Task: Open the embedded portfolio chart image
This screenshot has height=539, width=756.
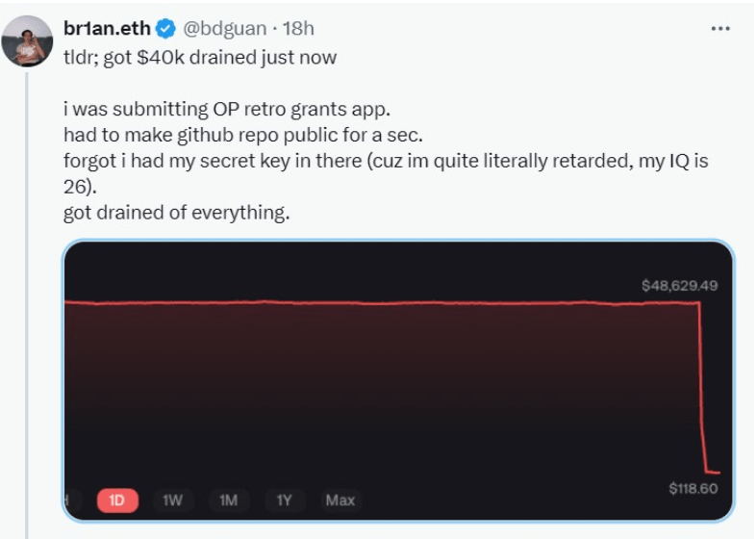Action: pyautogui.click(x=398, y=380)
